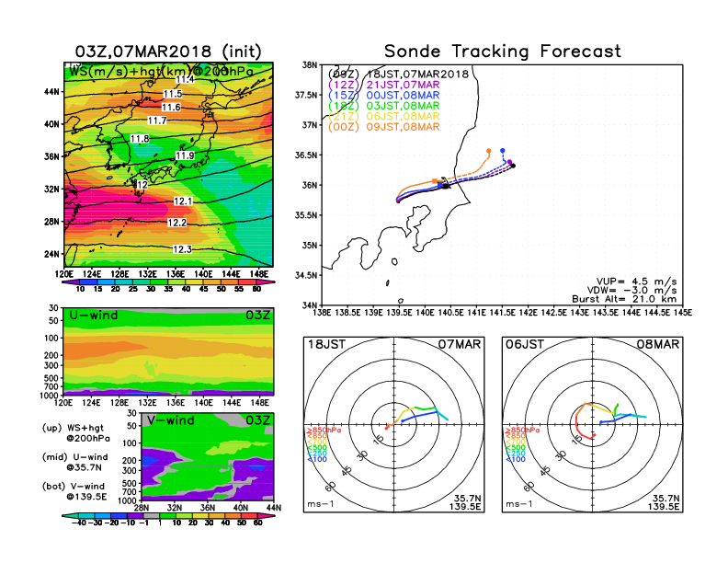Click '<100' legend in 06JST hodograph
The height and width of the screenshot is (563, 728).
tap(516, 459)
